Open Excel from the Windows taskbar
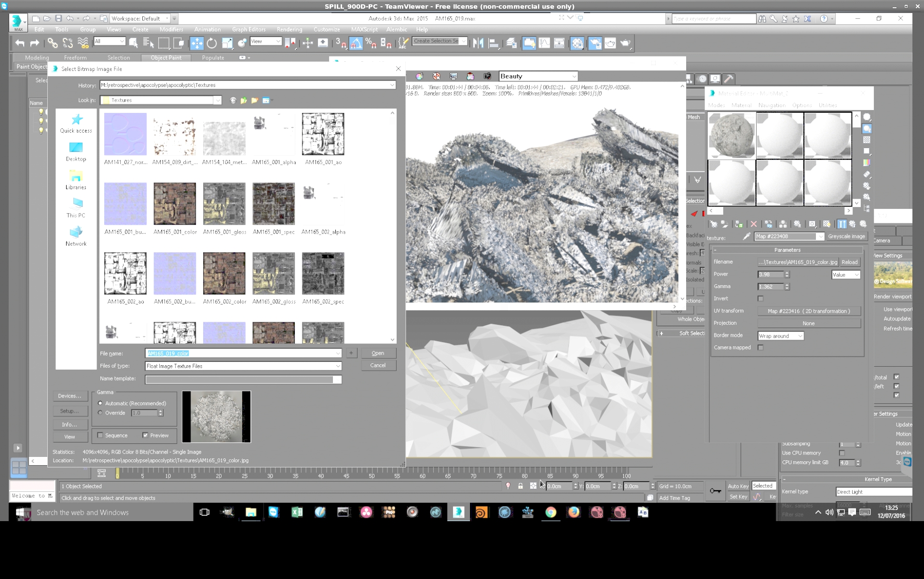Image resolution: width=924 pixels, height=579 pixels. (297, 512)
